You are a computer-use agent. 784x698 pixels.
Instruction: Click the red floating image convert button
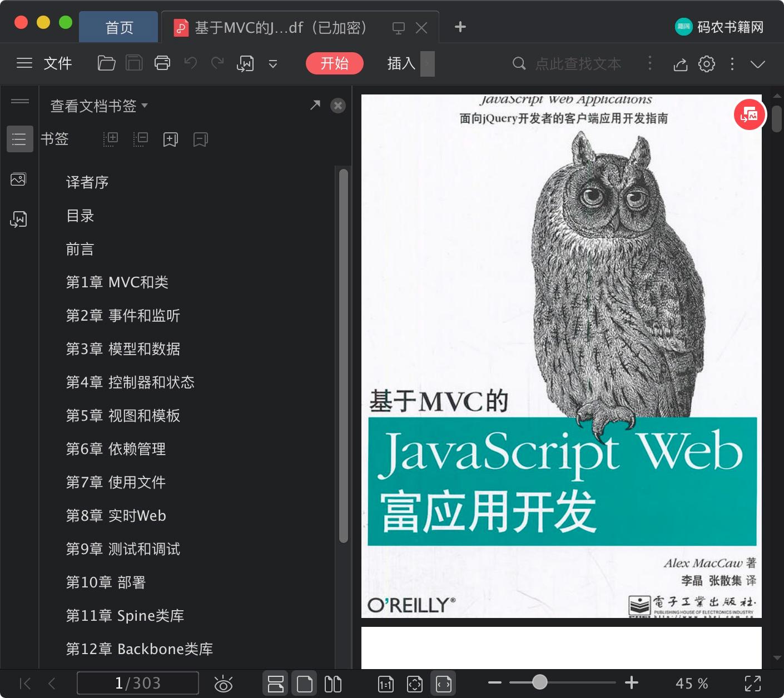coord(749,115)
